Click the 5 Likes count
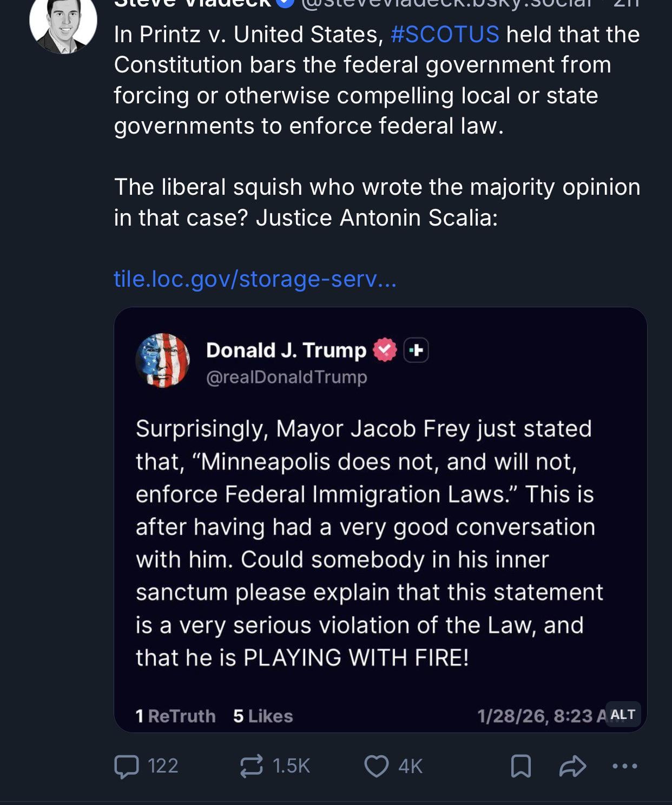The height and width of the screenshot is (805, 672). point(263,716)
